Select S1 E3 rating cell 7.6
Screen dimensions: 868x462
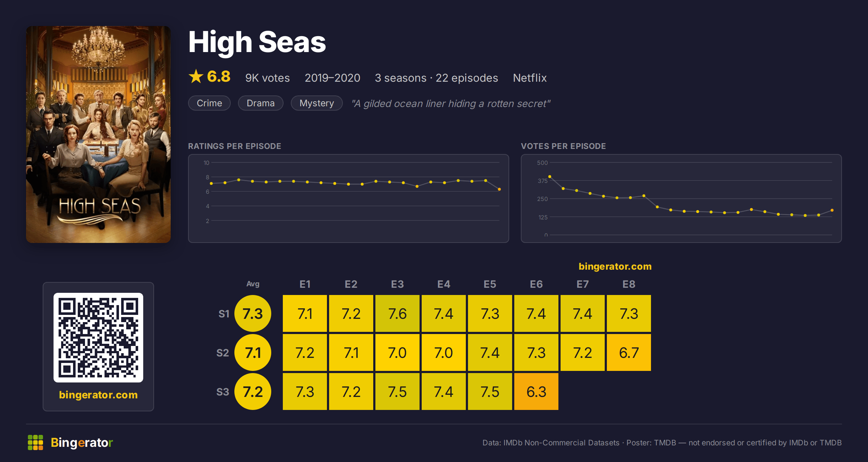click(397, 313)
